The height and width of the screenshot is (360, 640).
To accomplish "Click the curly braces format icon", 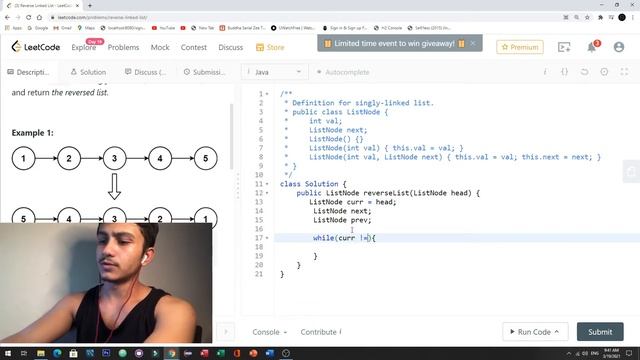I will tap(564, 72).
